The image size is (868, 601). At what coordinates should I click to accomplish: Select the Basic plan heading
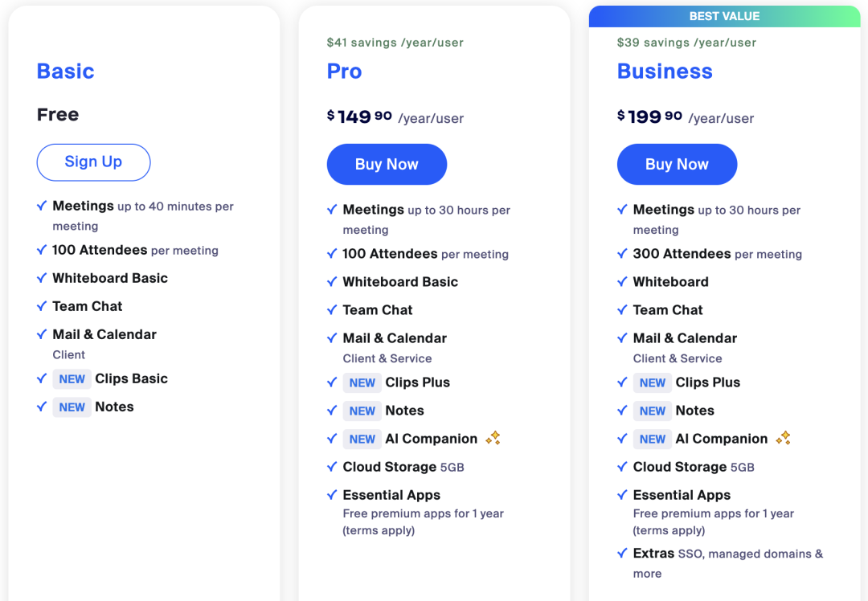click(66, 72)
